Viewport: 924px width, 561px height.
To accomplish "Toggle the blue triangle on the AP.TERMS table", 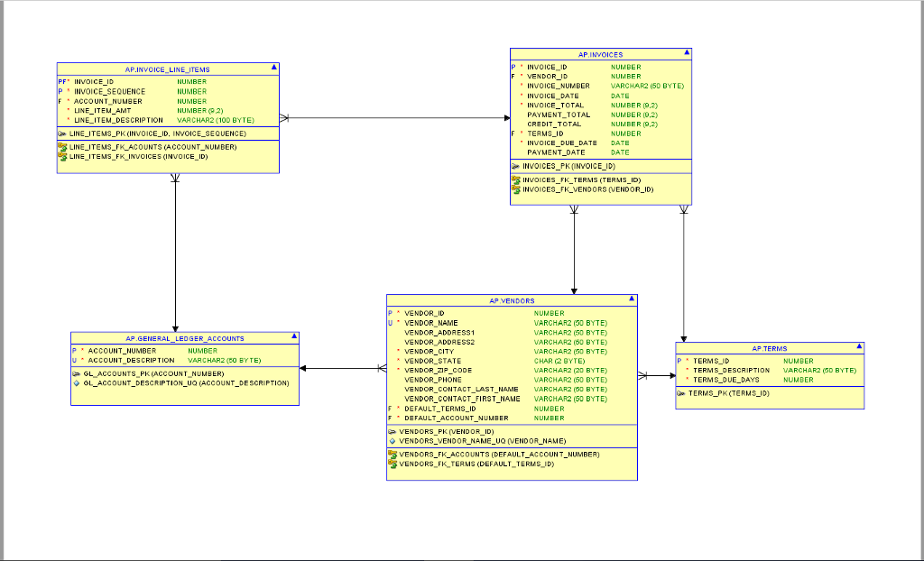I will point(860,347).
